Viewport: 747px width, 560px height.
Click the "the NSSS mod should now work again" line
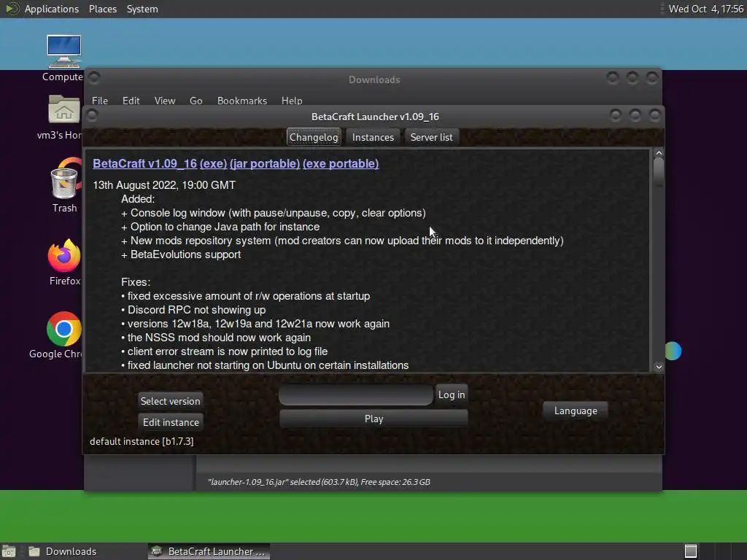[216, 338]
